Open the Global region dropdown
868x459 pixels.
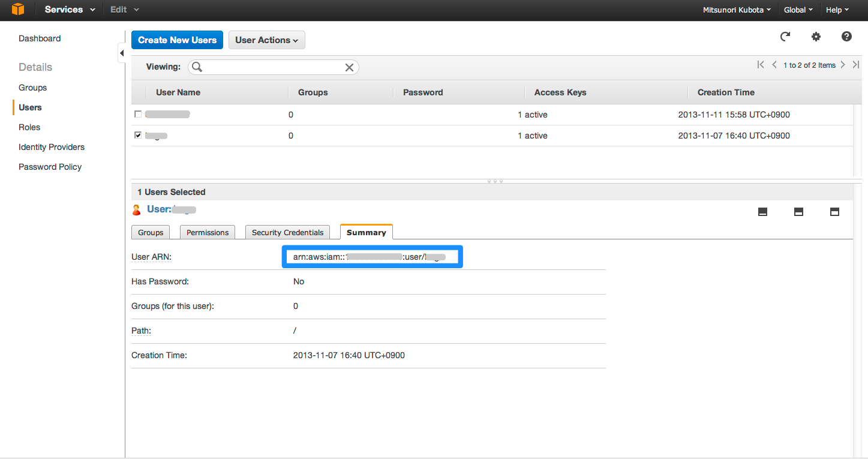(798, 10)
